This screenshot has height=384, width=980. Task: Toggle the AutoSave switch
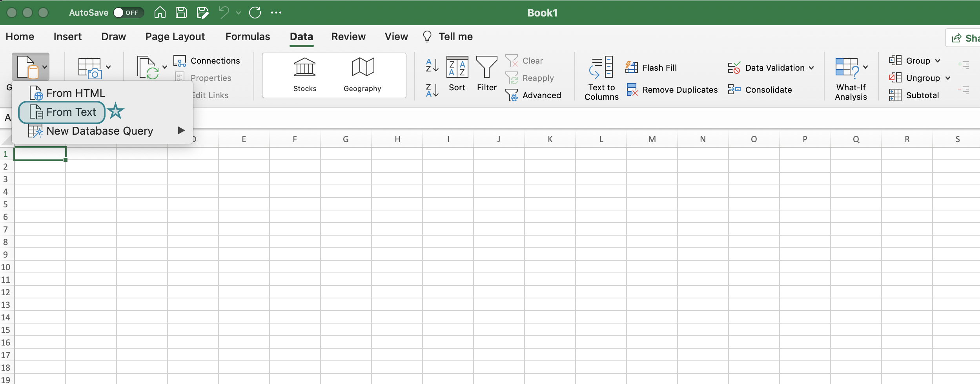pos(129,13)
